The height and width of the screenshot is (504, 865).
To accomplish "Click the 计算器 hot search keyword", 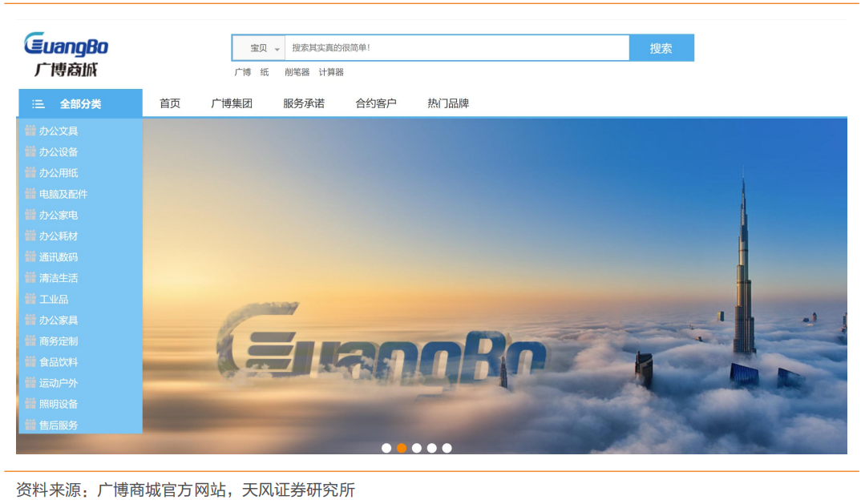I will click(x=331, y=72).
